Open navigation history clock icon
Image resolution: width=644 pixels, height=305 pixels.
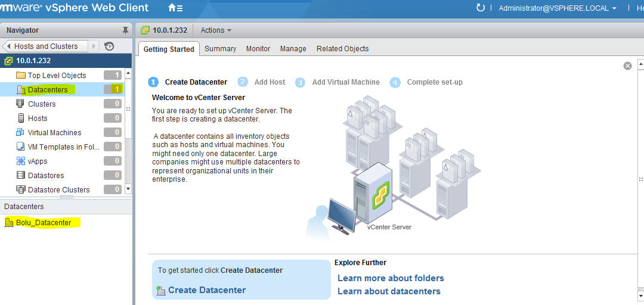(109, 46)
